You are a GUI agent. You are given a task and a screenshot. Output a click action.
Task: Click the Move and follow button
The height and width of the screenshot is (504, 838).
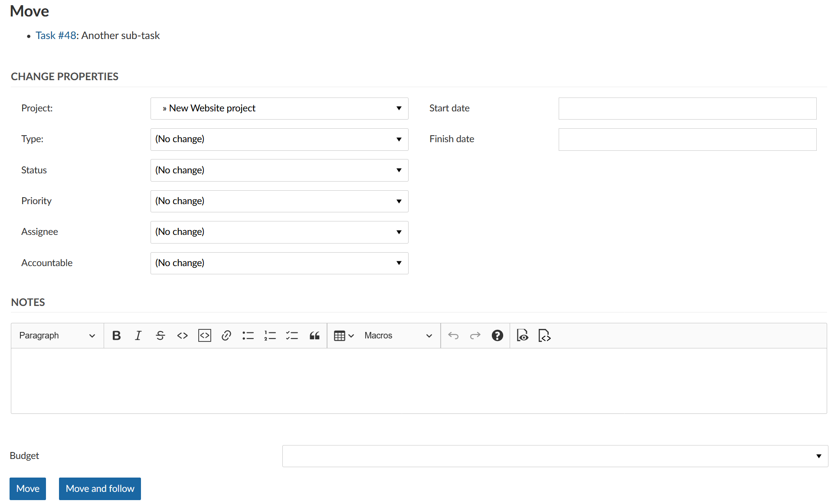pyautogui.click(x=100, y=488)
